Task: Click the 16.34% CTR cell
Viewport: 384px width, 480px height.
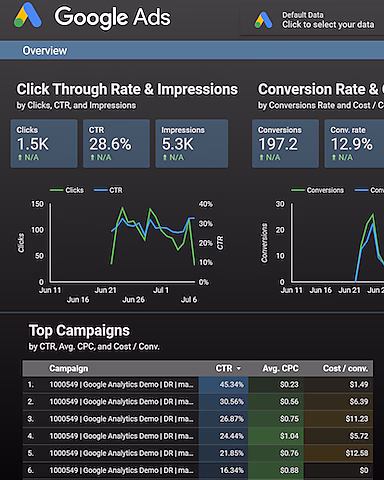Action: [x=223, y=470]
